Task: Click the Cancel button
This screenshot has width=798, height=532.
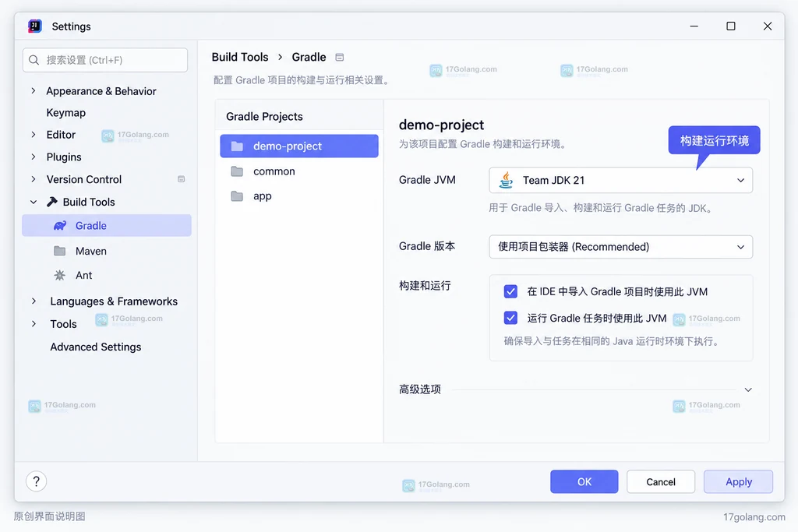Action: coord(661,481)
